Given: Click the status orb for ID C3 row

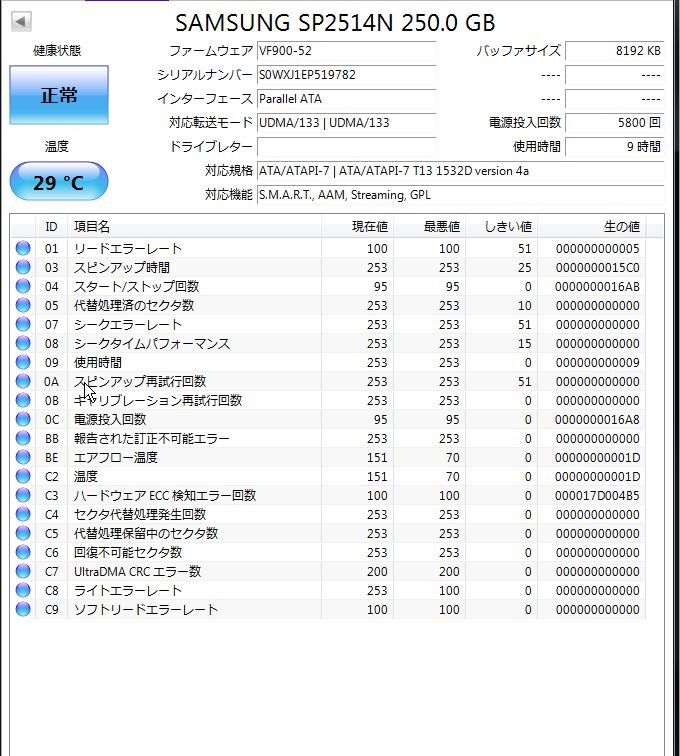Looking at the screenshot, I should coord(23,495).
